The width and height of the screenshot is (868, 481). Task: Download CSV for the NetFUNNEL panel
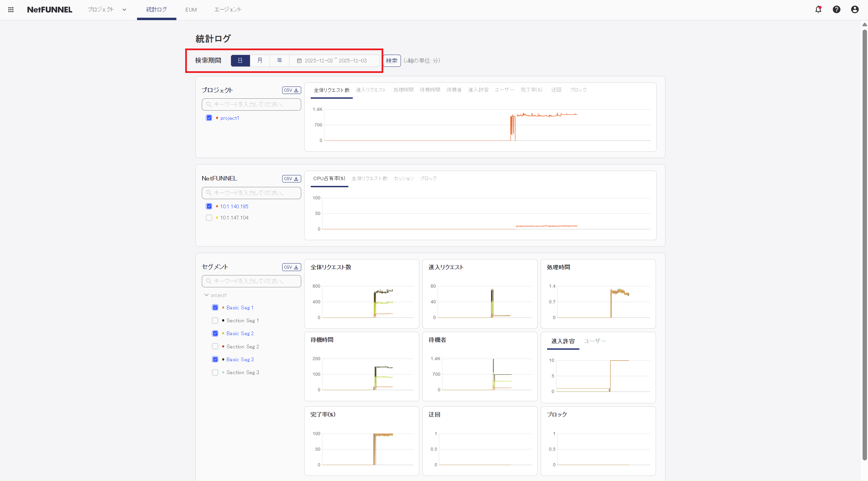(291, 179)
